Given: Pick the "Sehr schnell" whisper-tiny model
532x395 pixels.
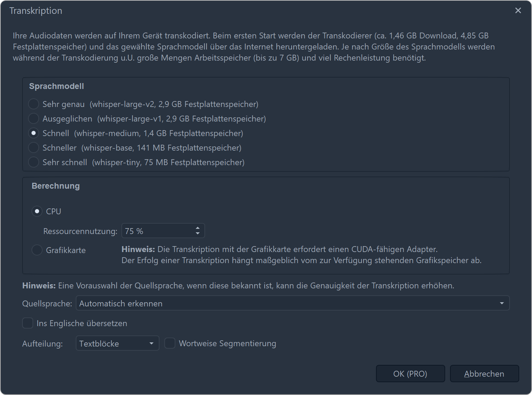Looking at the screenshot, I should [x=34, y=162].
